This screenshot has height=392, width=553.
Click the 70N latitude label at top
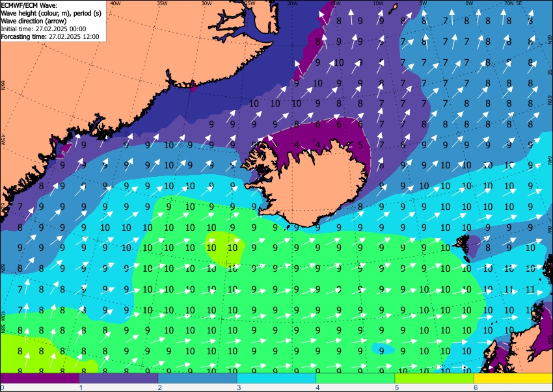click(509, 3)
